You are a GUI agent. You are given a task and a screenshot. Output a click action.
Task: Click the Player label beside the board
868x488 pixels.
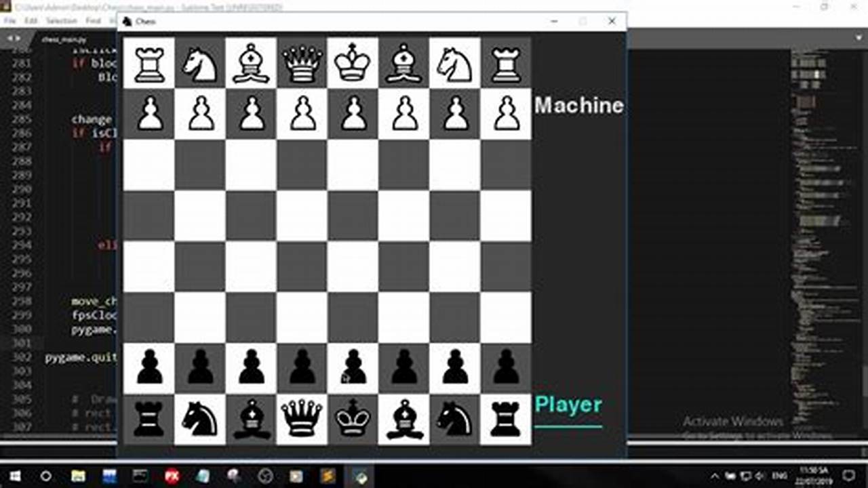coord(568,405)
